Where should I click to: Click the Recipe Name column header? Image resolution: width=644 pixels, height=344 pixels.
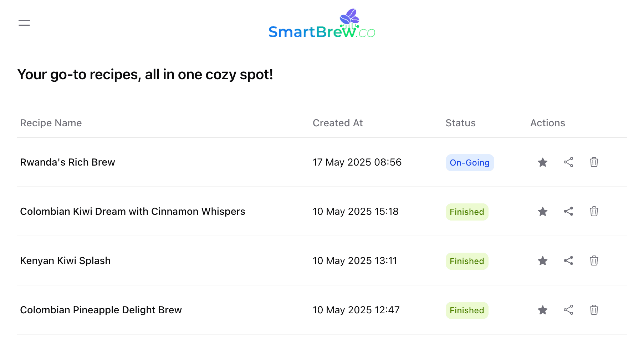click(51, 123)
